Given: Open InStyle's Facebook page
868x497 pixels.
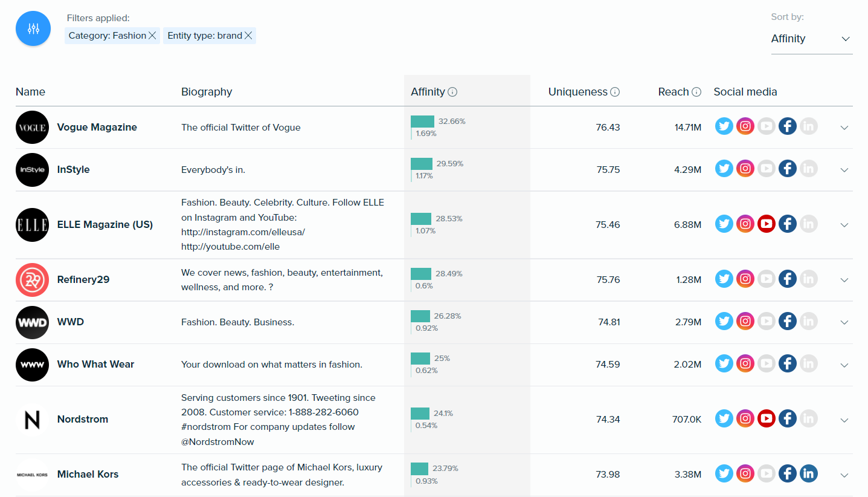Looking at the screenshot, I should (x=787, y=169).
